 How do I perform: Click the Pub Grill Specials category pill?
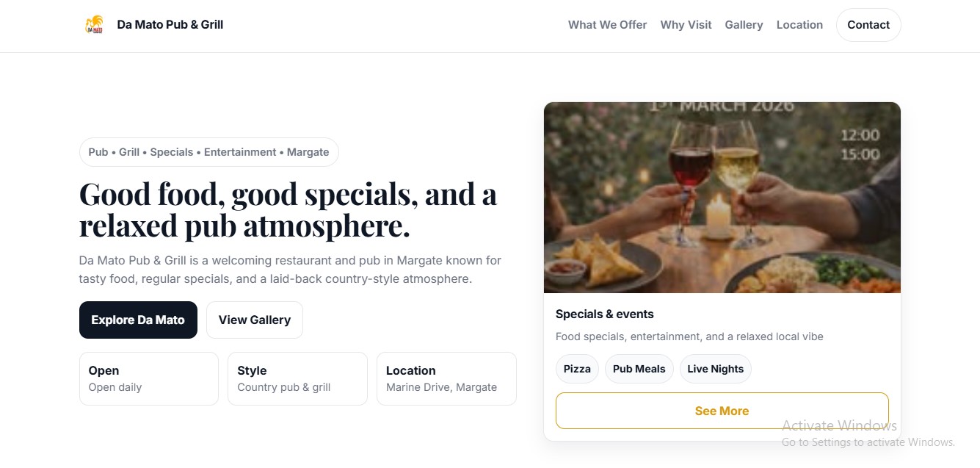(x=208, y=152)
